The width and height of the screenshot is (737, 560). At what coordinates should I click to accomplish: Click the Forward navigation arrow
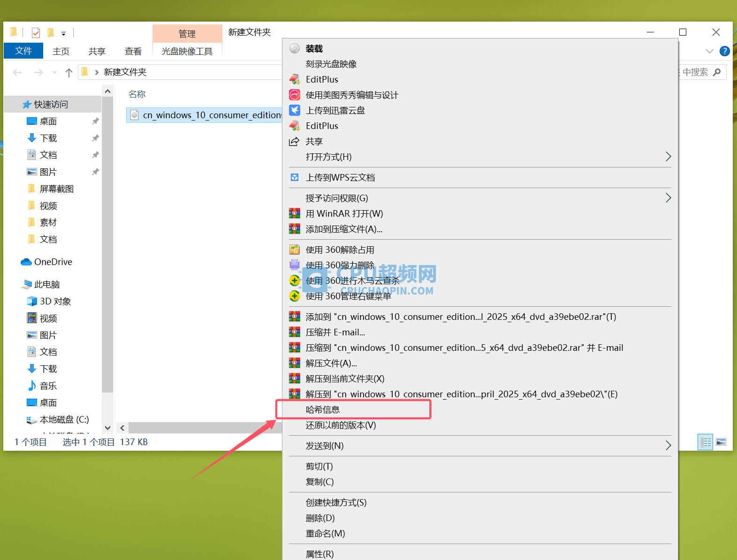(38, 72)
